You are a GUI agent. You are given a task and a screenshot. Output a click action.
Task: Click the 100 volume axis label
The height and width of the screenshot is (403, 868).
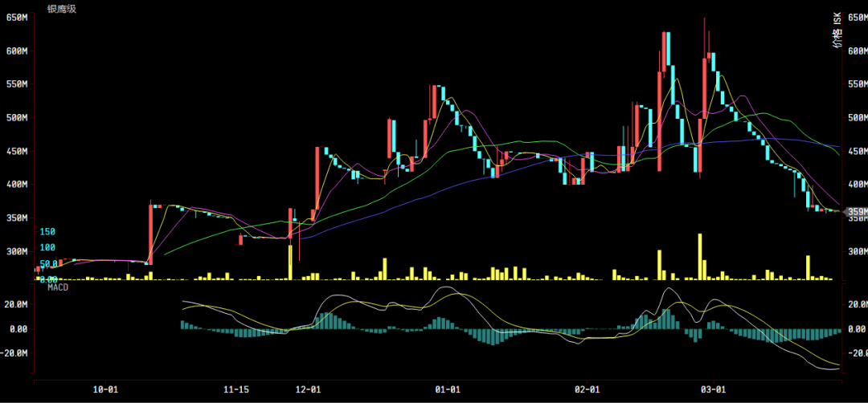pyautogui.click(x=47, y=247)
